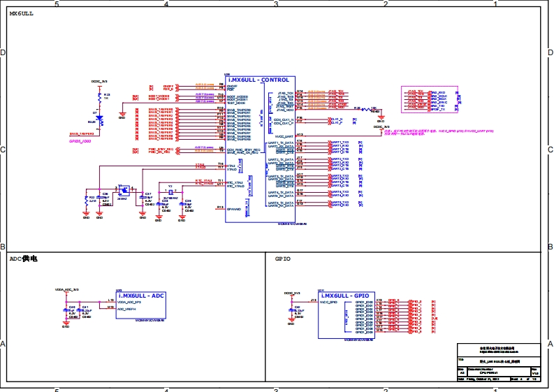Select resistor R23 above the LED

pyautogui.click(x=99, y=96)
